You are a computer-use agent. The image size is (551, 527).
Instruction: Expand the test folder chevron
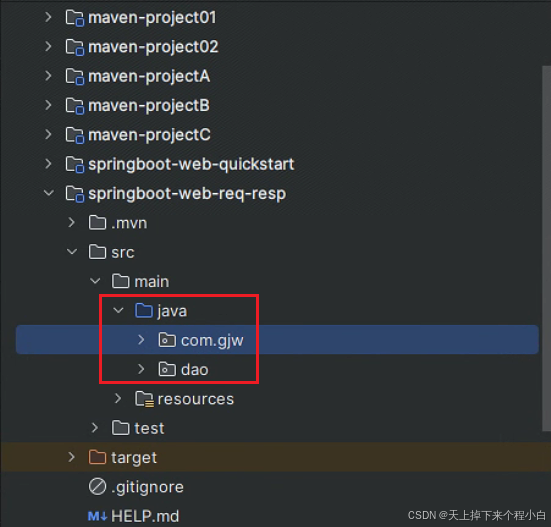[95, 428]
